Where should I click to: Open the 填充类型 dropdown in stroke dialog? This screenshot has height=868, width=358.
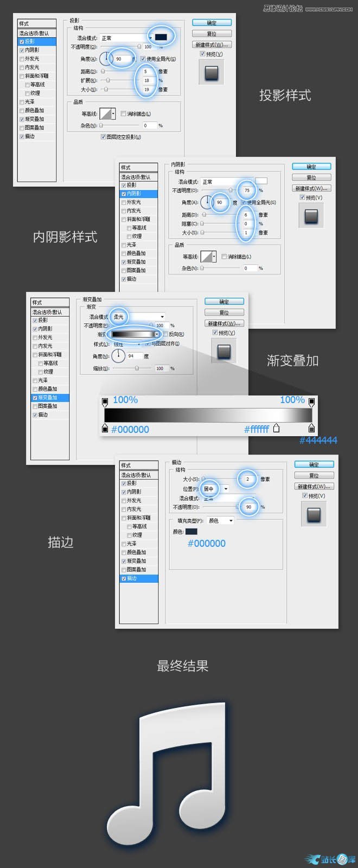click(x=220, y=521)
